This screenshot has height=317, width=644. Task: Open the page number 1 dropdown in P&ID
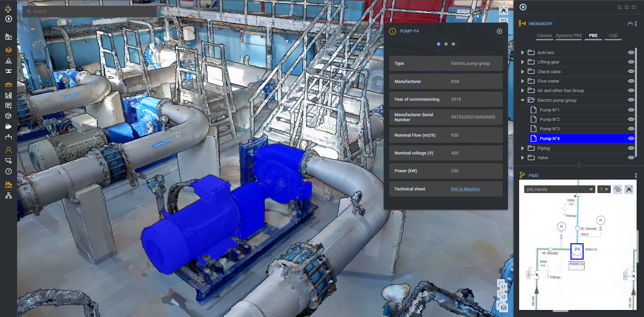[604, 189]
